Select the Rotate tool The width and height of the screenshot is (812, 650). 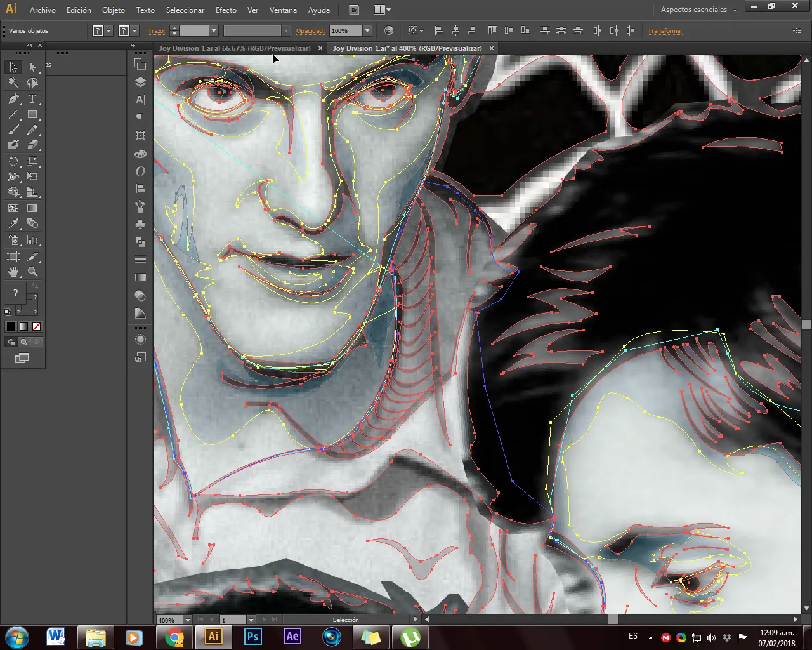(13, 161)
